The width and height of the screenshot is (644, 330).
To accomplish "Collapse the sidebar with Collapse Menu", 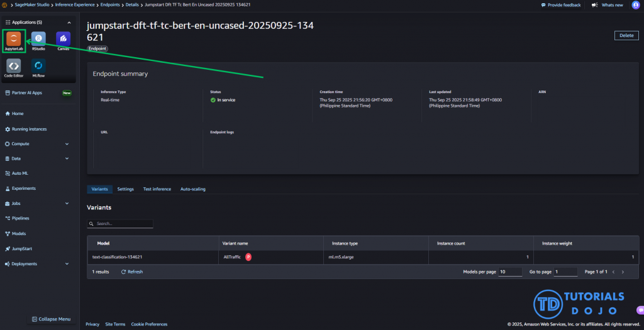I will point(50,319).
